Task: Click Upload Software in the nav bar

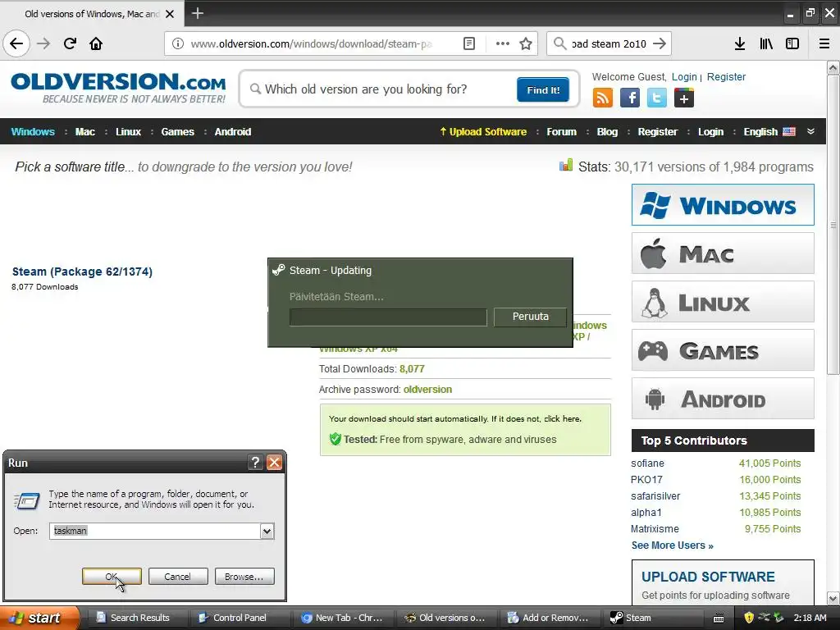Action: (483, 132)
